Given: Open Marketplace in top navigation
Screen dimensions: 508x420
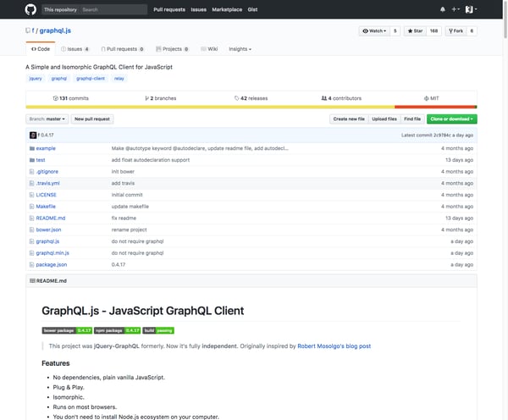Looking at the screenshot, I should tap(227, 9).
